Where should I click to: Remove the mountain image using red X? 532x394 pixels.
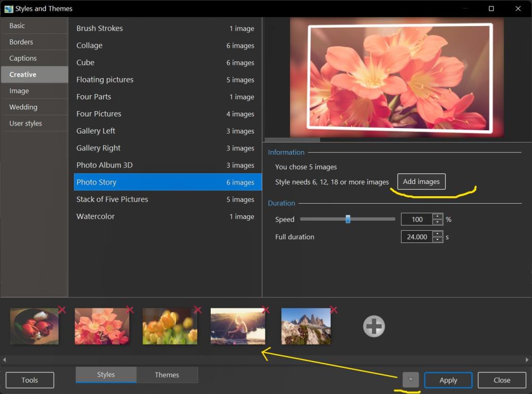(x=334, y=310)
